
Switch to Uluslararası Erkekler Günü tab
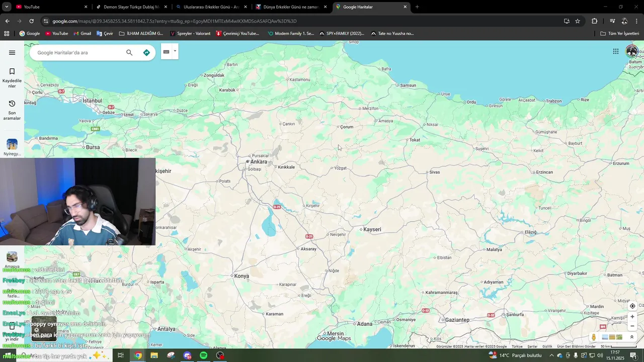tap(210, 7)
